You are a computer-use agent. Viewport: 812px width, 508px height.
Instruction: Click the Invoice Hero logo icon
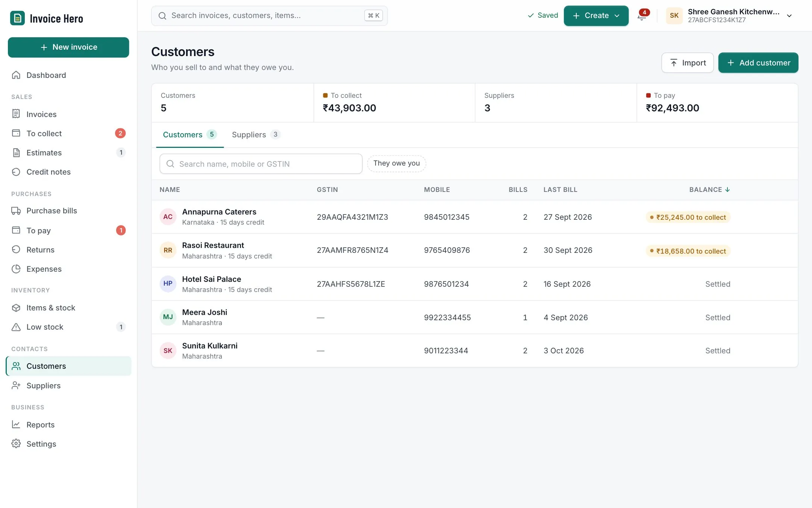(x=17, y=18)
